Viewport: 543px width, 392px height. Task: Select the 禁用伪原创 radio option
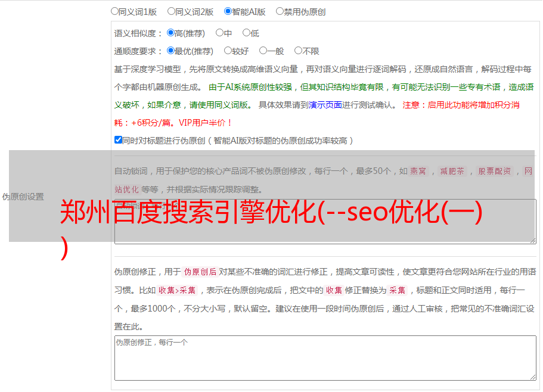pyautogui.click(x=280, y=11)
